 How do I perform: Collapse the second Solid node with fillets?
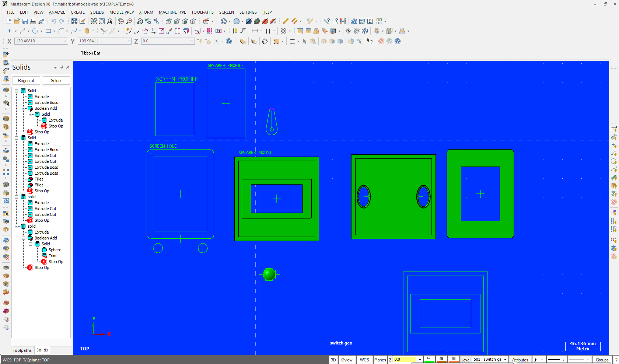click(17, 138)
